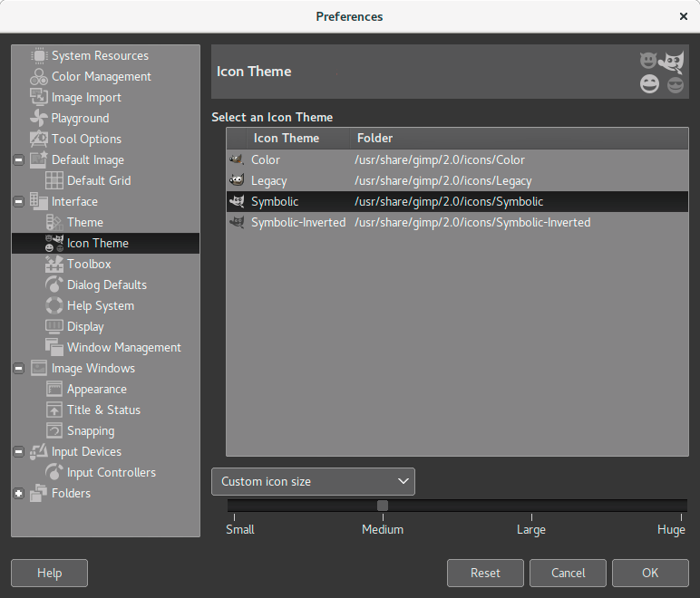Click the Toolbox icon in sidebar
700x598 pixels.
[54, 265]
